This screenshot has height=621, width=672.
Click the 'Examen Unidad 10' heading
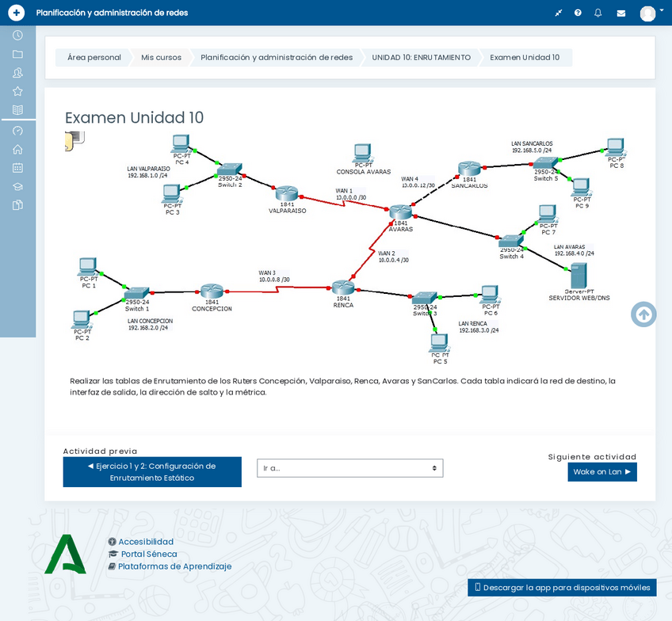pos(134,117)
